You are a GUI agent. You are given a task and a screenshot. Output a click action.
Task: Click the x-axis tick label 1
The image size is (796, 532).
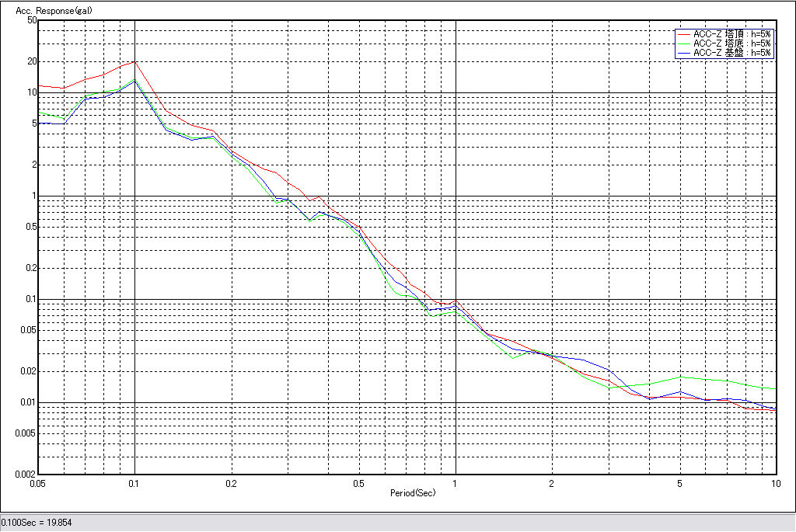click(456, 483)
